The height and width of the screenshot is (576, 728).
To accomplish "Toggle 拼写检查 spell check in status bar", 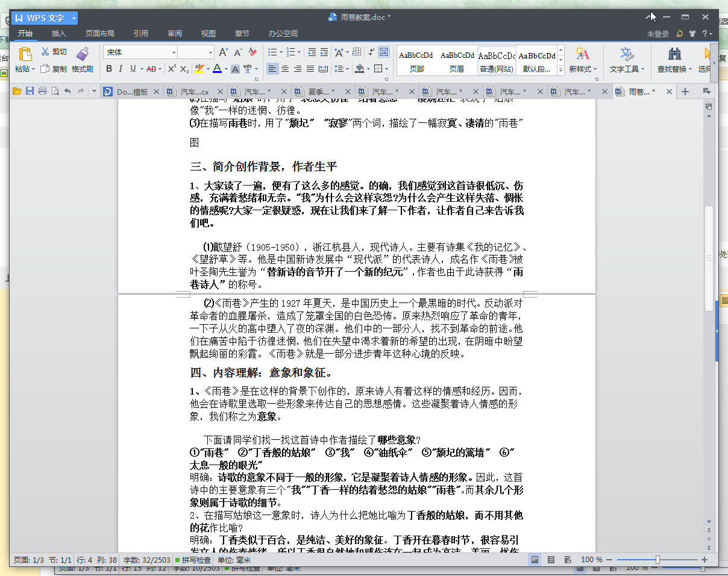I will coord(193,560).
